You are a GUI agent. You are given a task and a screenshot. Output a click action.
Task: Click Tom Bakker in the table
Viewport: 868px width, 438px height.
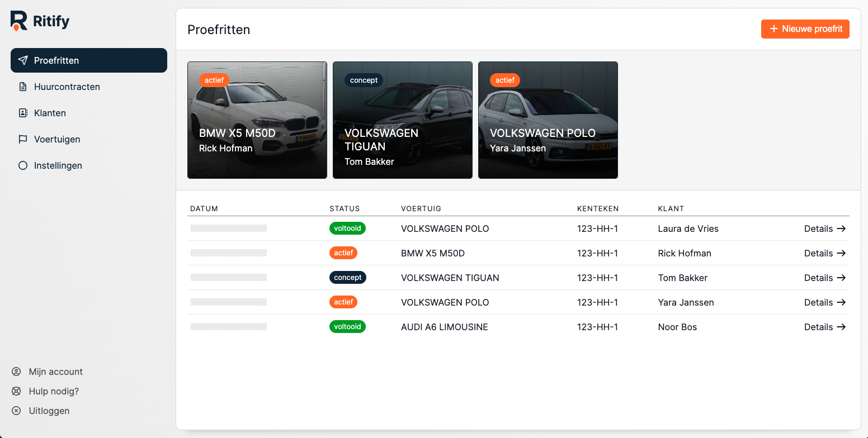(x=683, y=278)
